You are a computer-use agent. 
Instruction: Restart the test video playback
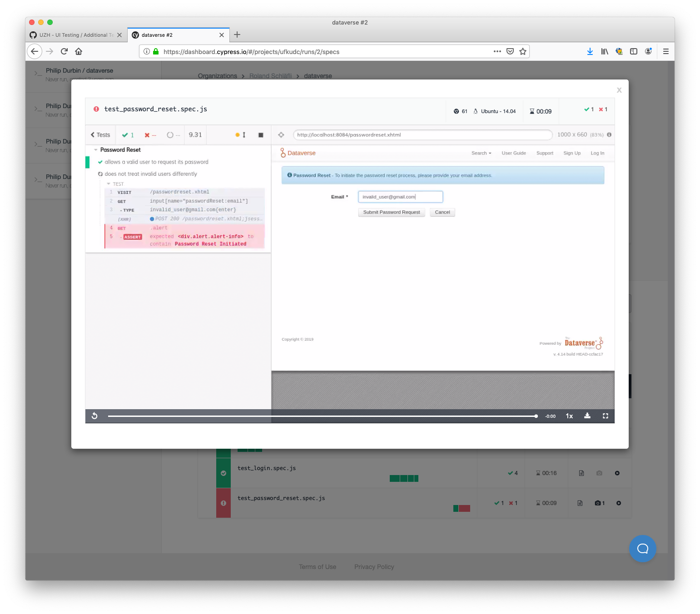pos(94,416)
